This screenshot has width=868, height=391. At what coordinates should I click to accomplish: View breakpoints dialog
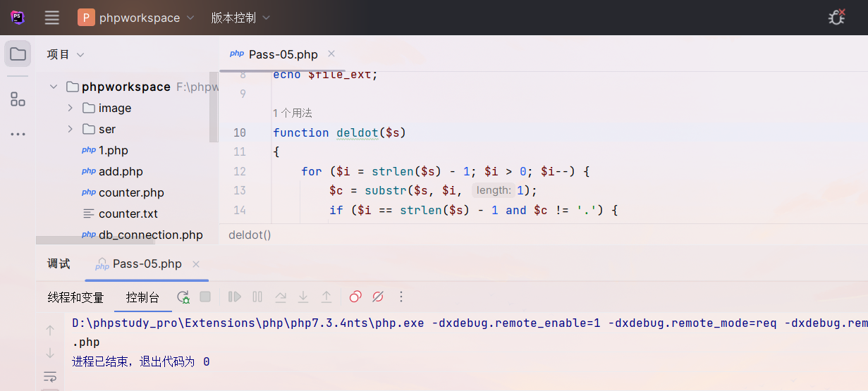click(355, 297)
